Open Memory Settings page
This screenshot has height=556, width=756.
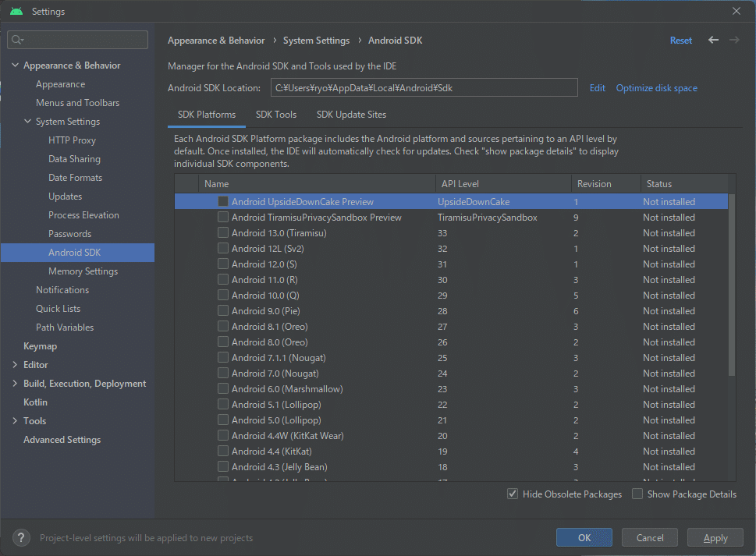click(83, 271)
